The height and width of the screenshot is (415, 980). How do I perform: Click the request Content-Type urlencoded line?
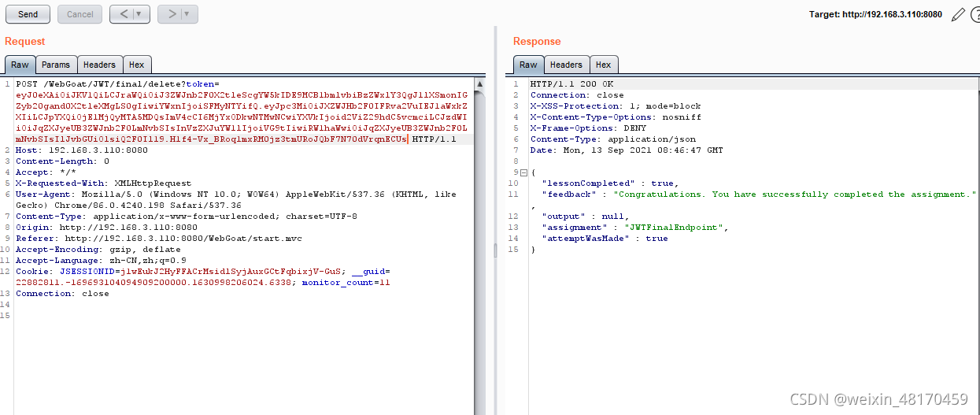187,216
